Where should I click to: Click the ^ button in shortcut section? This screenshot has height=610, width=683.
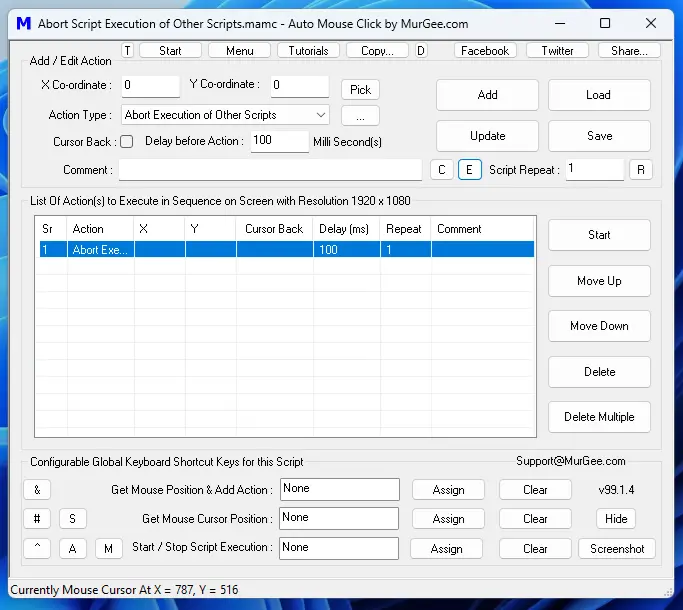click(37, 548)
